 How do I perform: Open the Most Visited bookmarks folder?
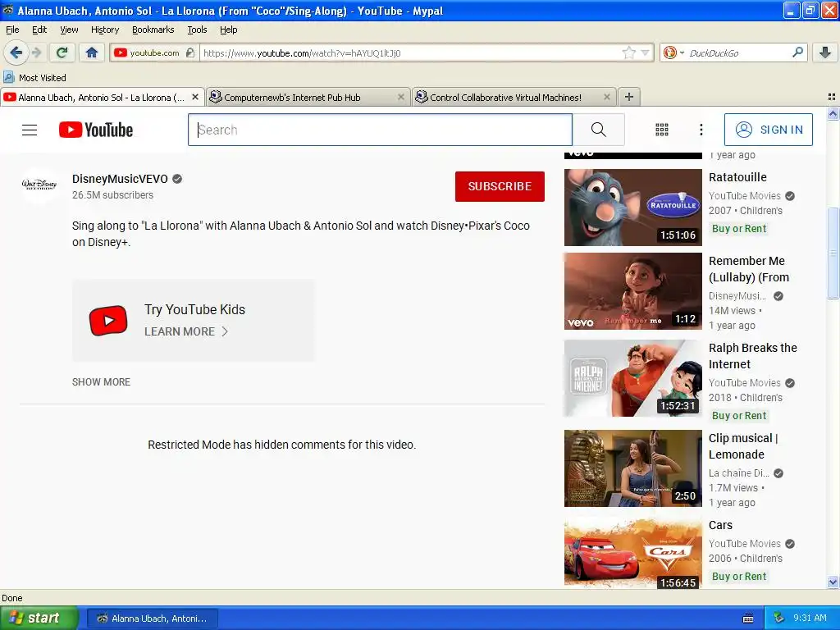point(34,78)
